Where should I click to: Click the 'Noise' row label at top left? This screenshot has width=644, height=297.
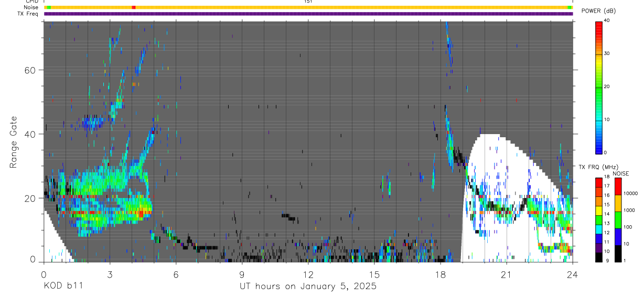pos(31,7)
